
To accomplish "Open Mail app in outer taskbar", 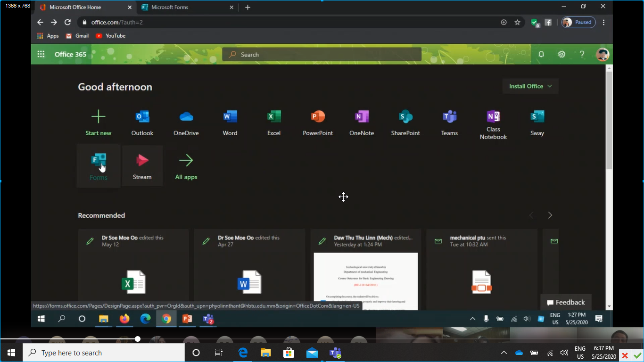I will point(312,353).
